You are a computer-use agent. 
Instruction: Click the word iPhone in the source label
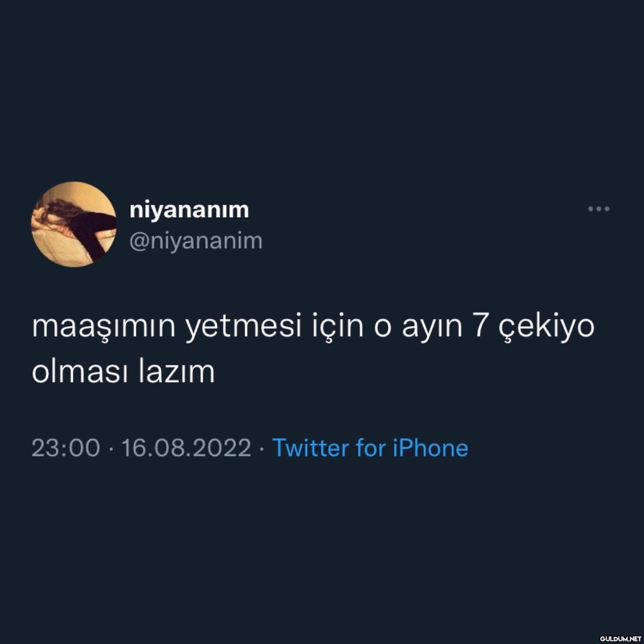(430, 448)
